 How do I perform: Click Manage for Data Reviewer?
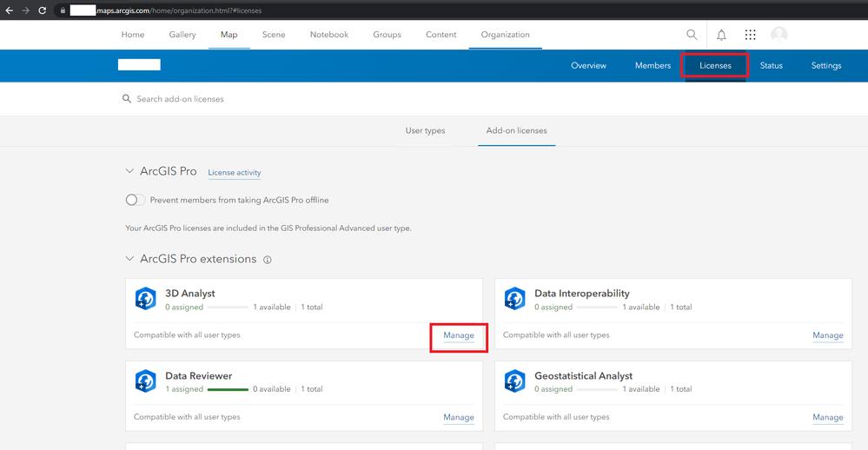click(459, 417)
